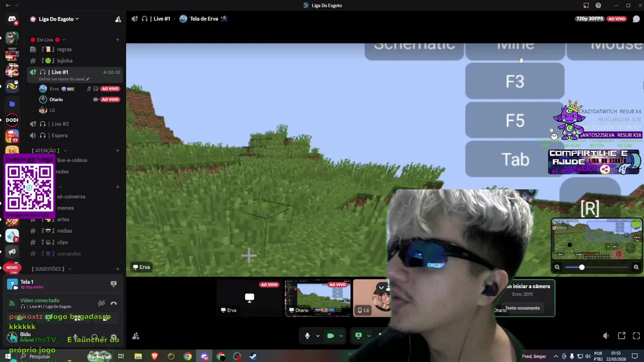Join the Live #2 voice channel
Image resolution: width=644 pixels, height=362 pixels.
point(75,124)
